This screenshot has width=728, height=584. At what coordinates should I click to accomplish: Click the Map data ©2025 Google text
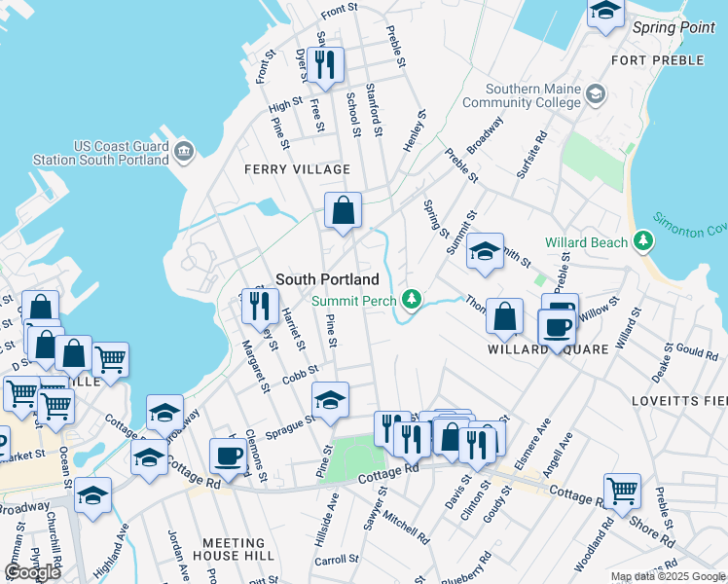point(669,577)
